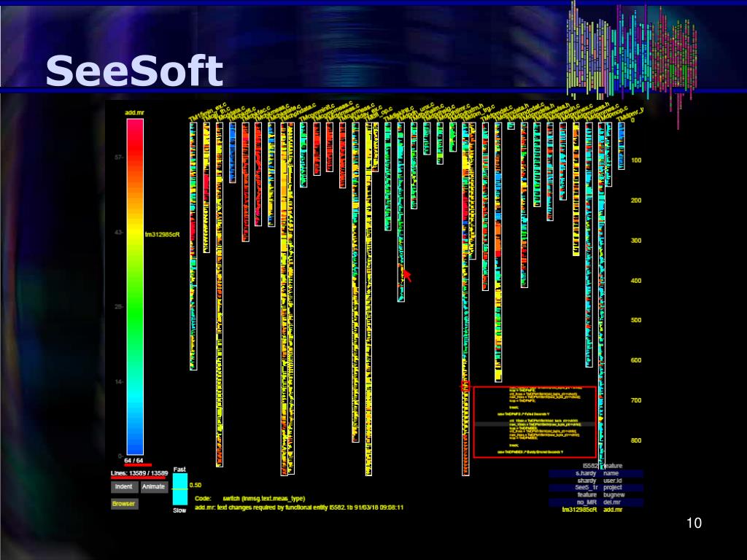
Task: Select the 'add.mr' statistic row at the bottom right
Action: [595, 510]
